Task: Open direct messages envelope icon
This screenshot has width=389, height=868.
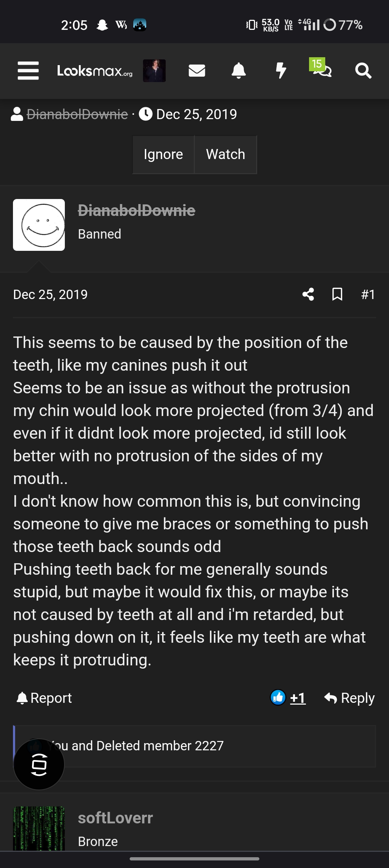Action: (196, 71)
